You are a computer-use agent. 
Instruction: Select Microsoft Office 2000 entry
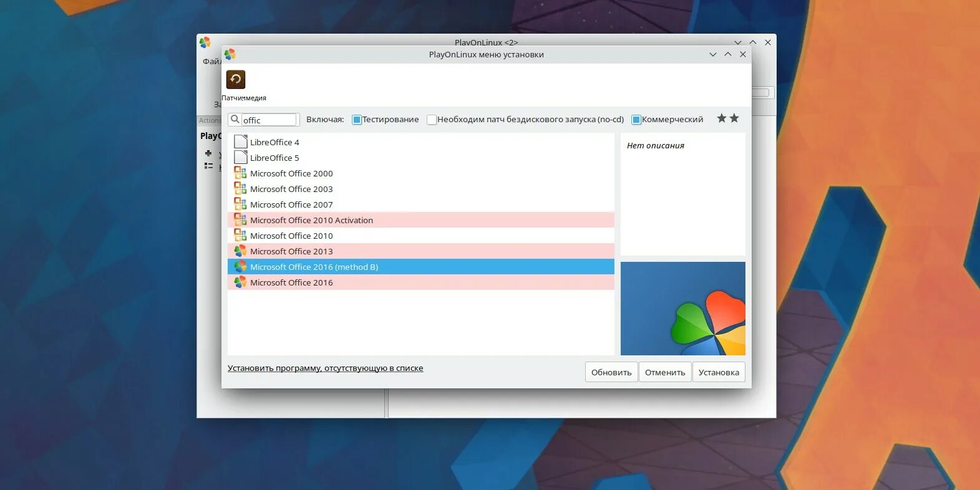tap(421, 173)
